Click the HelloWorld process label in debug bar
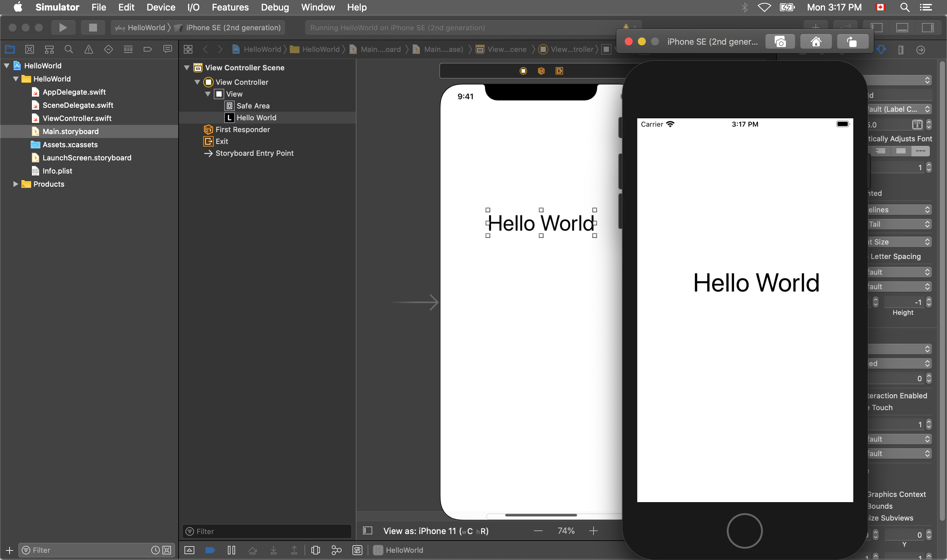947x560 pixels. pyautogui.click(x=398, y=550)
